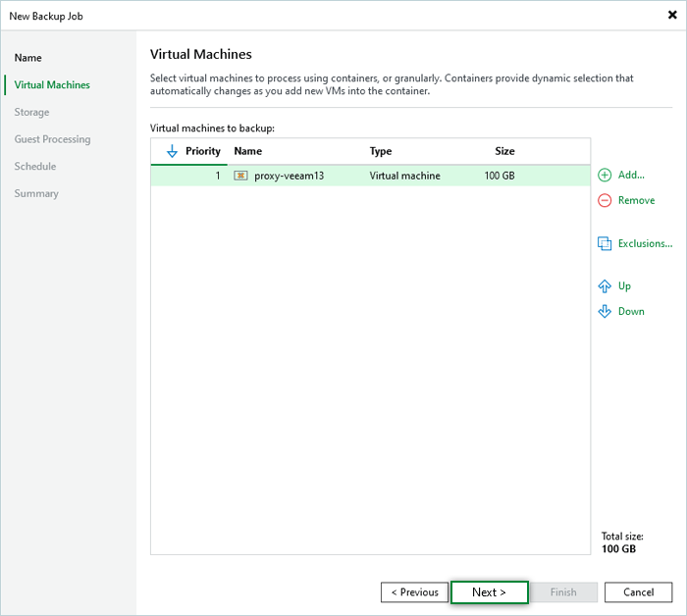Sort list by Name column header

(x=248, y=151)
